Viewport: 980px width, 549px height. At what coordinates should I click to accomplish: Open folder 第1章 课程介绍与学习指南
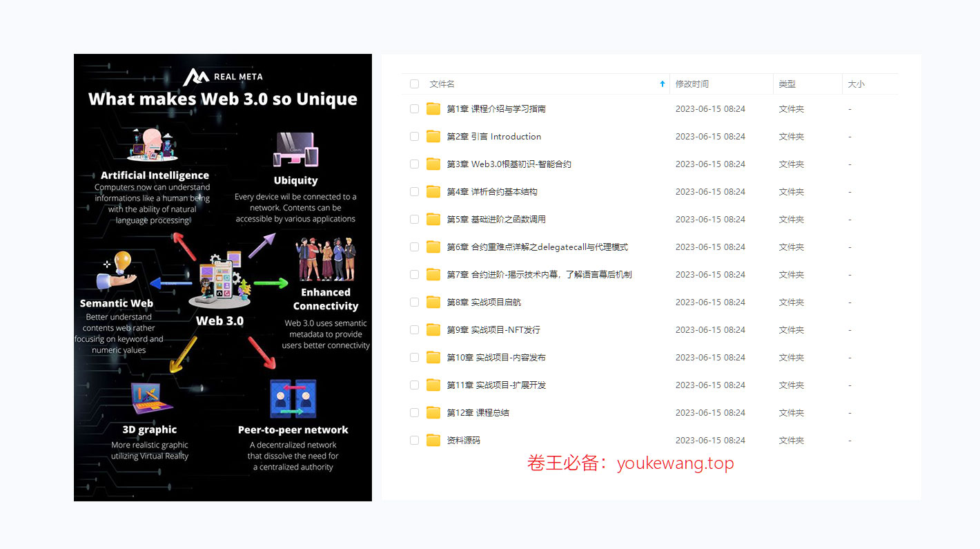point(496,108)
